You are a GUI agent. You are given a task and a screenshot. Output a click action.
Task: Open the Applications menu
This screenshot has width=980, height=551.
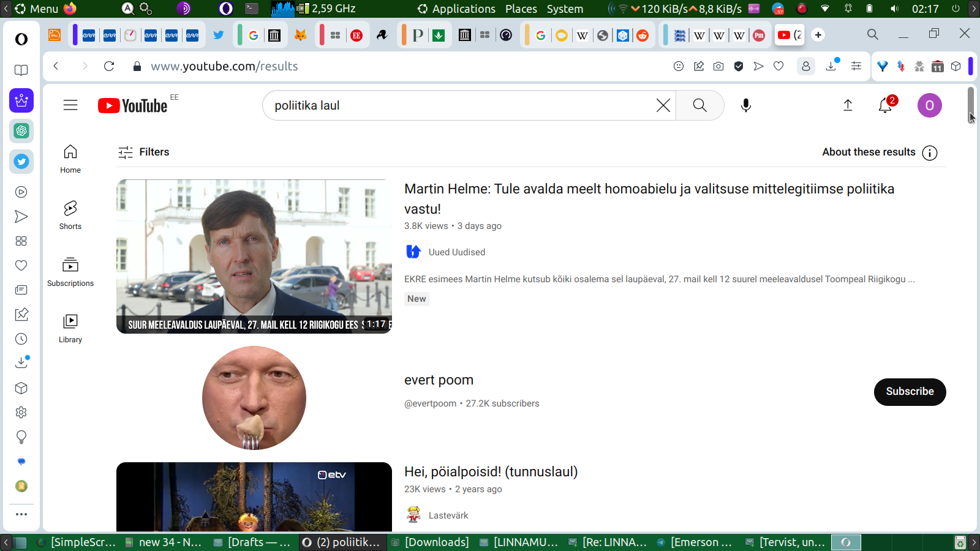coord(457,9)
